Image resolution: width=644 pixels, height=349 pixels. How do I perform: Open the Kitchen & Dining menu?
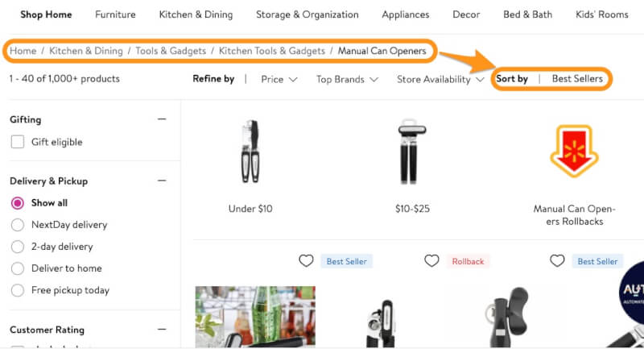pos(196,15)
